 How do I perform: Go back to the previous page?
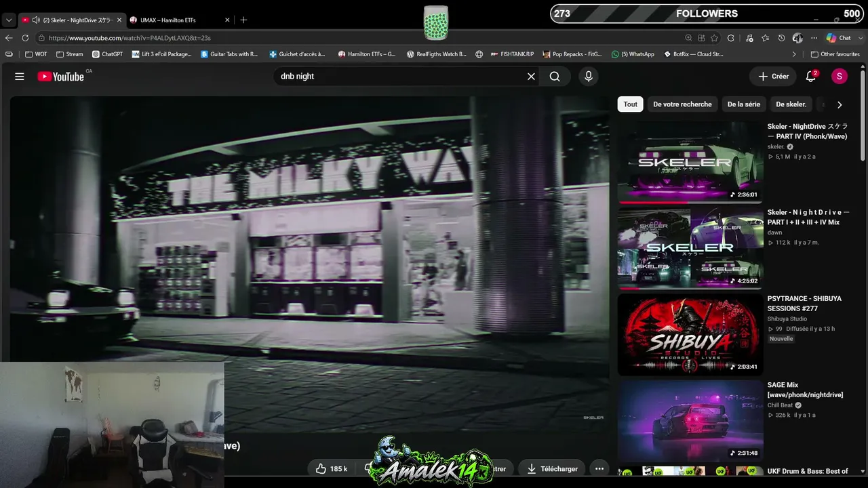(x=9, y=38)
